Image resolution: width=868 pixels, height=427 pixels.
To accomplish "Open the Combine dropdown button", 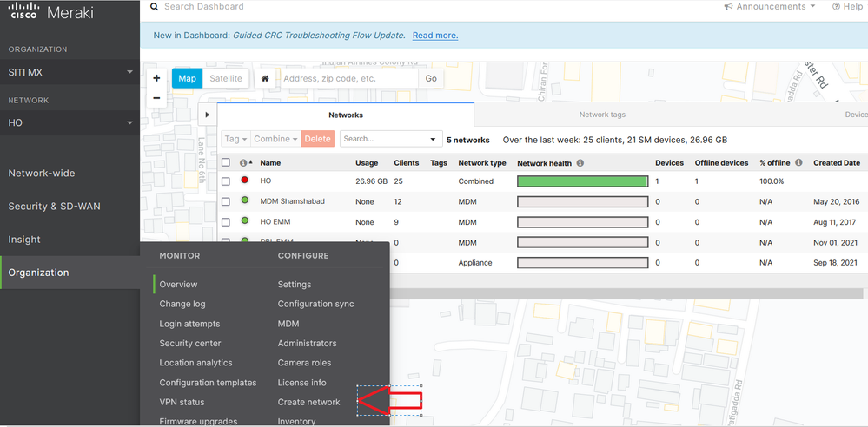I will [x=275, y=139].
